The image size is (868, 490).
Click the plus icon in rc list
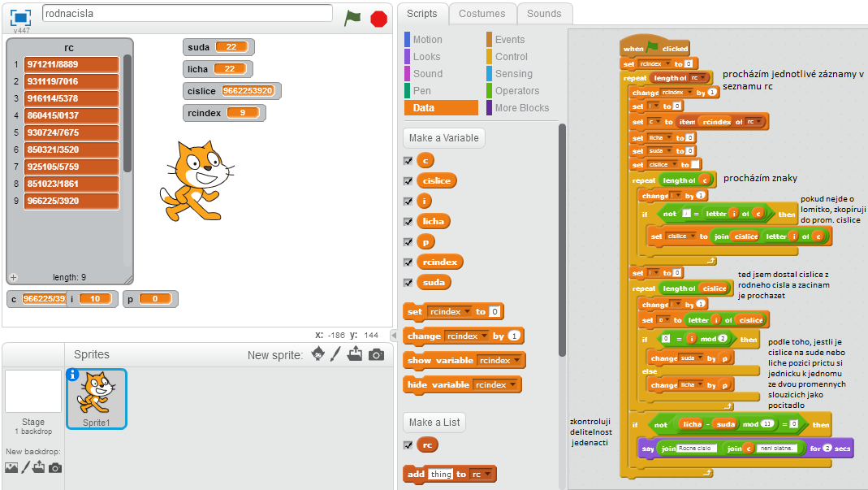[x=13, y=277]
